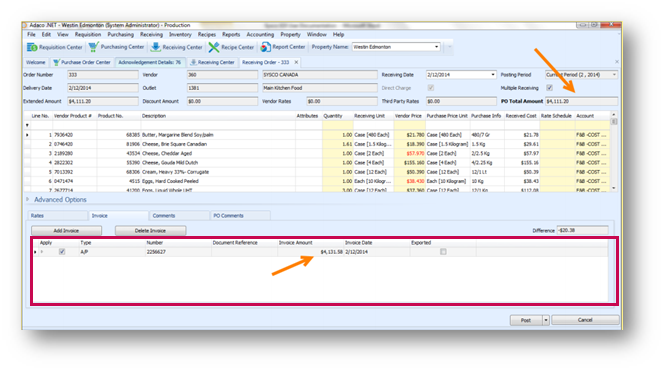The width and height of the screenshot is (665, 372).
Task: Expand Advanced Options section
Action: pyautogui.click(x=28, y=199)
